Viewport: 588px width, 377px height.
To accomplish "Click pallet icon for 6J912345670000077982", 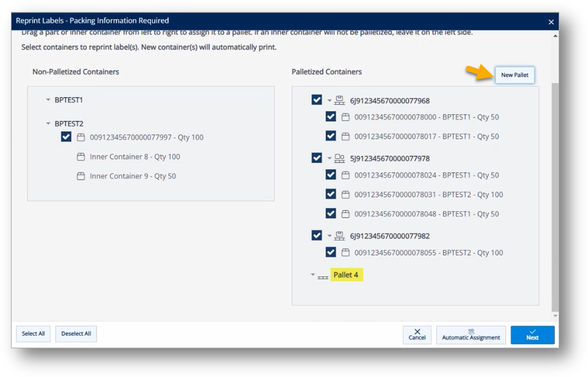I will tap(339, 236).
